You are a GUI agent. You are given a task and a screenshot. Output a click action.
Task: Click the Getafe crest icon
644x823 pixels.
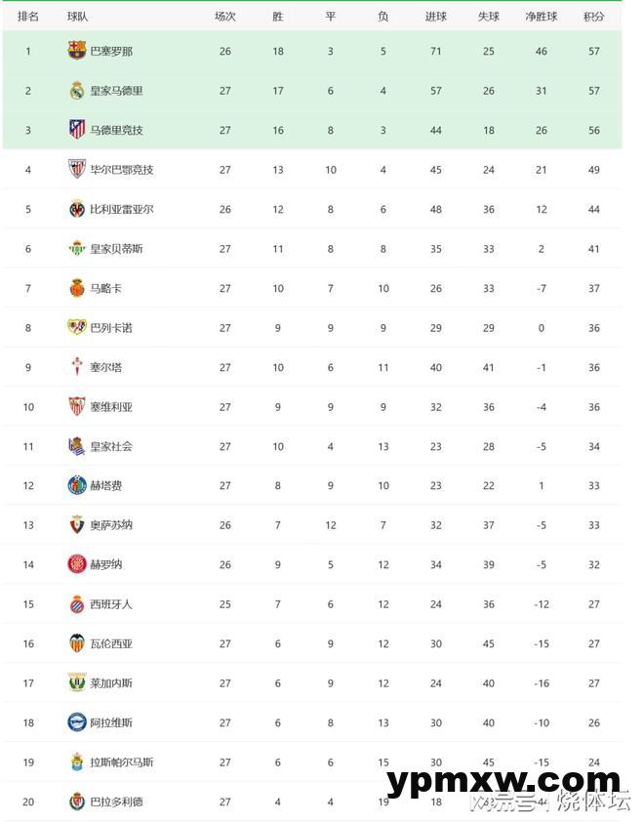coord(77,485)
